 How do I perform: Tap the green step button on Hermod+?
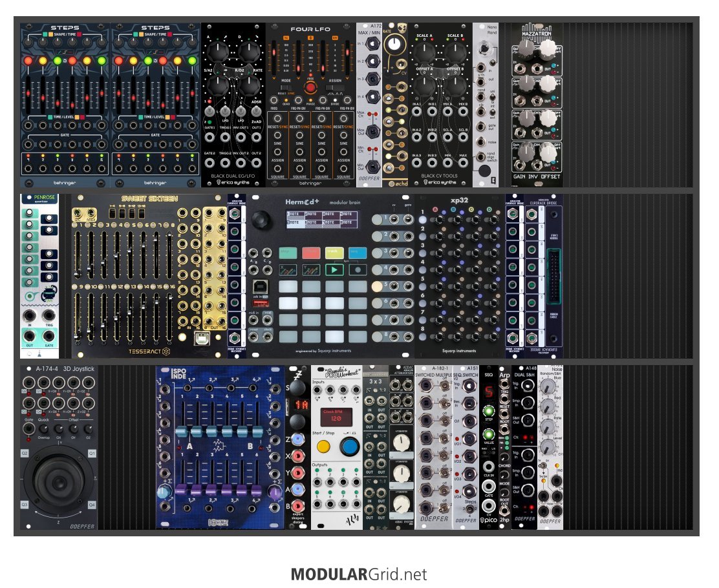(x=288, y=252)
